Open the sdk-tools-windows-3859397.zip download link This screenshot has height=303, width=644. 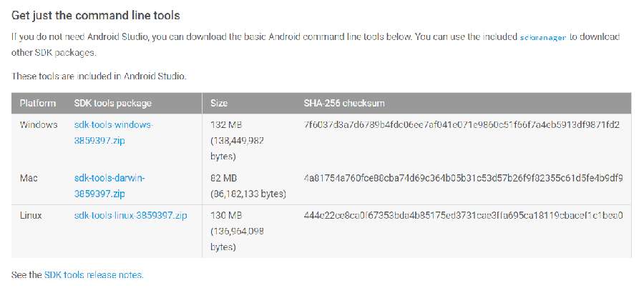[113, 132]
